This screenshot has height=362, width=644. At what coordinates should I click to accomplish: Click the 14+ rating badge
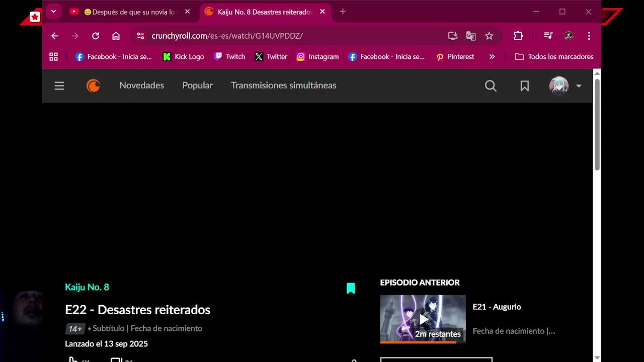click(x=75, y=329)
